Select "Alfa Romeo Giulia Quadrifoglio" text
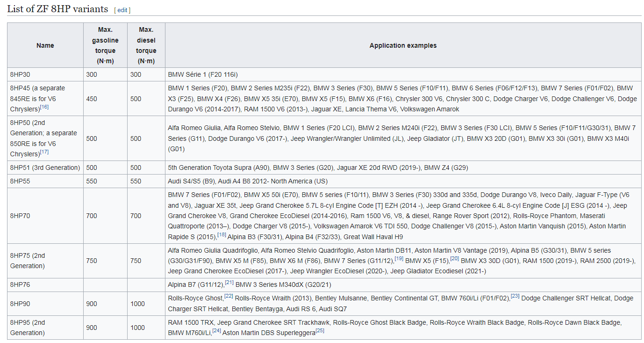Screen dimensions: 644x343 213,250
